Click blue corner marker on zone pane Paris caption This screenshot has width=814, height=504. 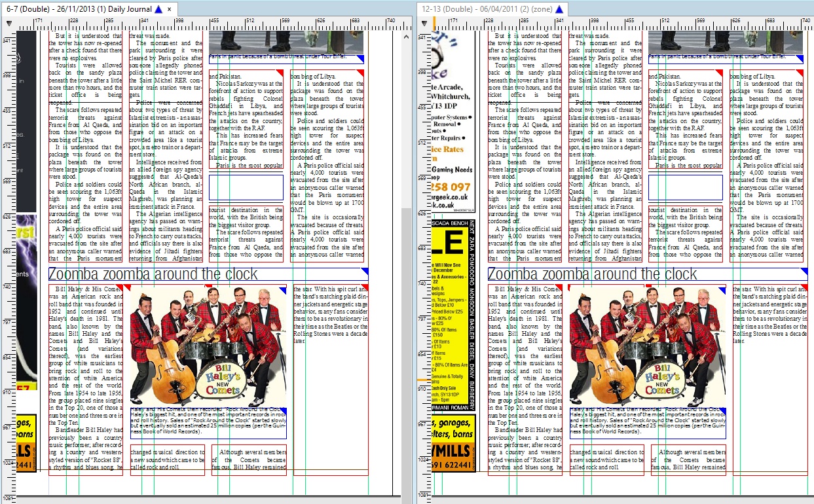[x=800, y=59]
